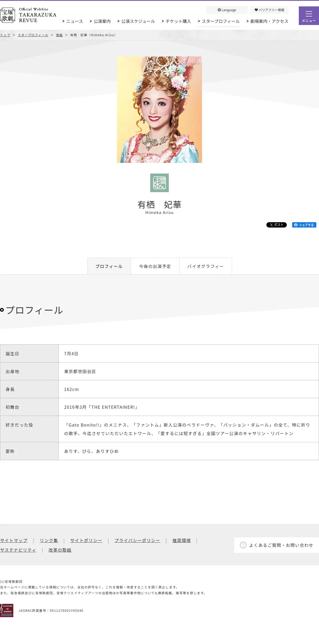This screenshot has height=644, width=319.
Task: Click the JASRAC license logo
Action: pos(7,610)
